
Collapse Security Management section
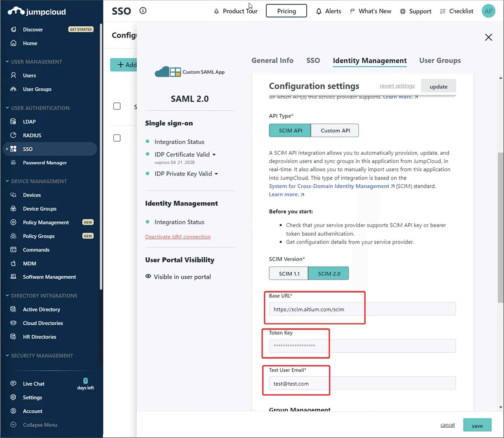(7, 355)
